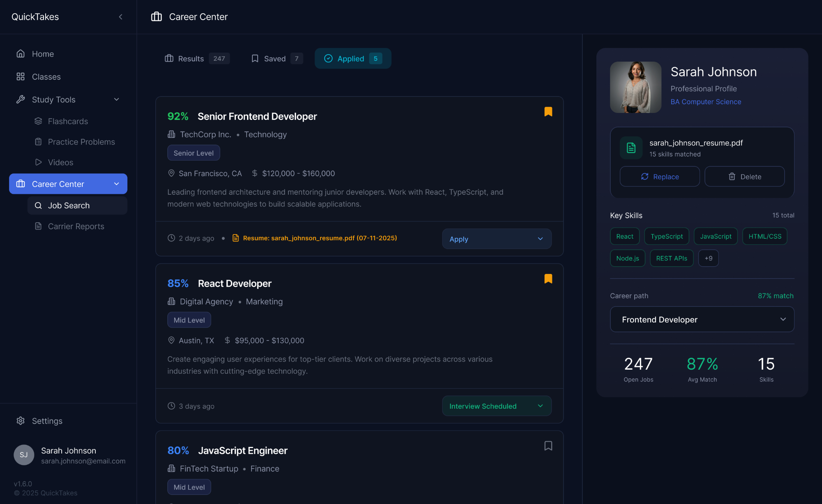Click the Job Search magnifier icon
Viewport: 822px width, 504px height.
pyautogui.click(x=38, y=205)
